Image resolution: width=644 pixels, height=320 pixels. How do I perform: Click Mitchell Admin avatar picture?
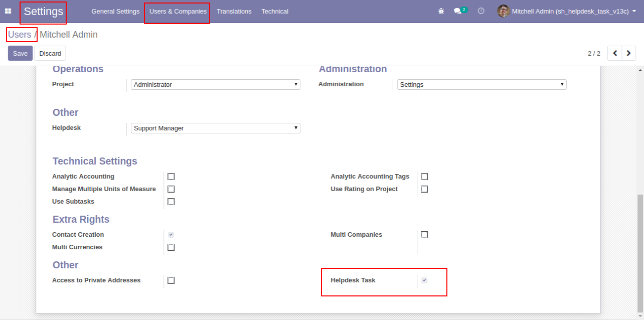(x=503, y=11)
